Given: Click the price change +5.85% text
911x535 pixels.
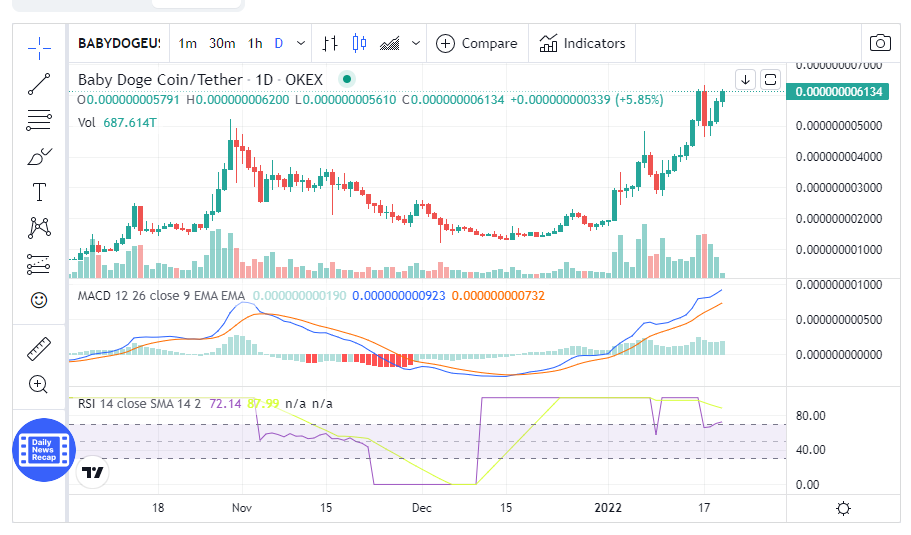Looking at the screenshot, I should point(640,99).
